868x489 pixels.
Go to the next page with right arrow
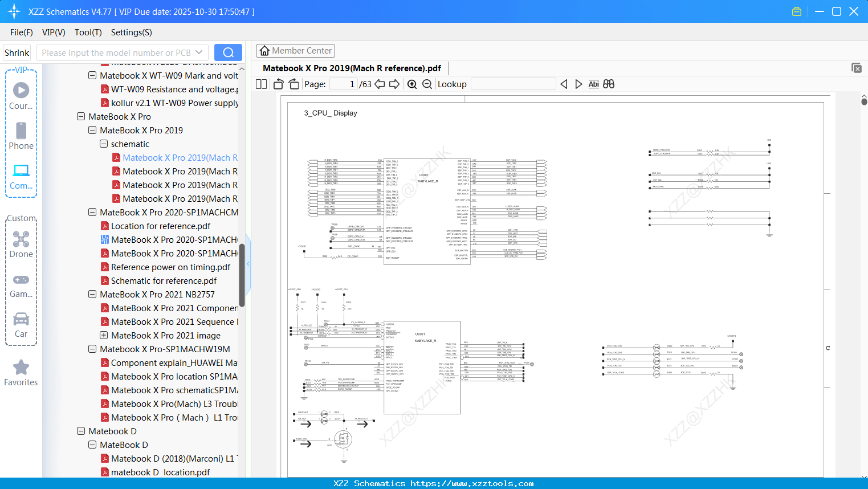[394, 84]
